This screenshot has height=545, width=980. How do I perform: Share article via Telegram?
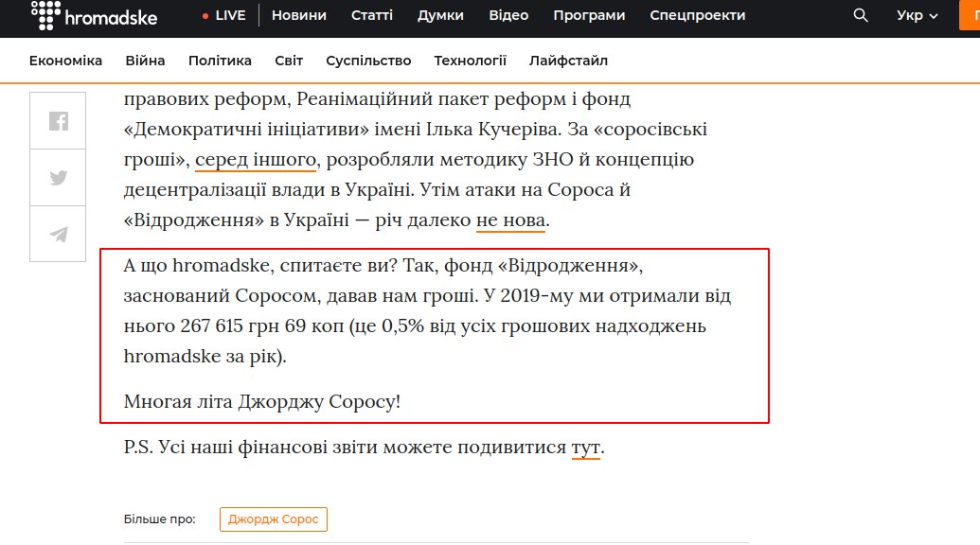tap(58, 234)
